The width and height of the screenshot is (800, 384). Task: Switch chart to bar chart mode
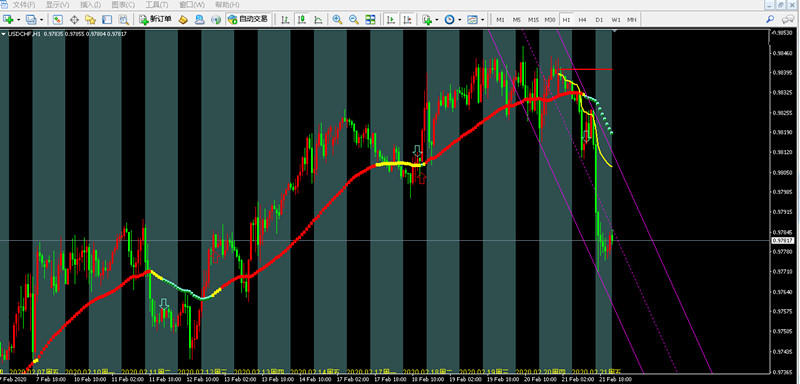pyautogui.click(x=286, y=19)
